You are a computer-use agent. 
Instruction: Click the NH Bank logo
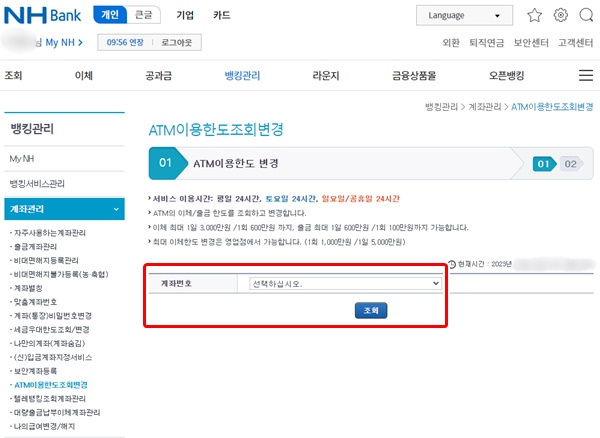point(42,15)
